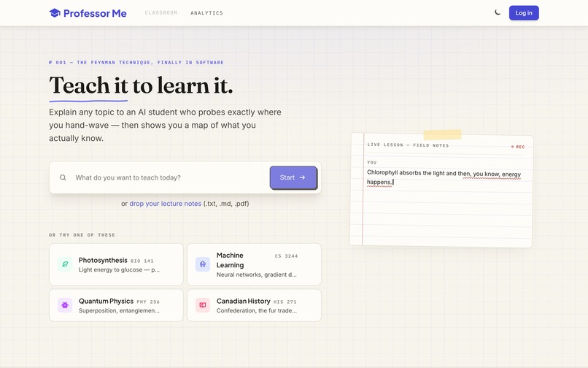Select the Quantum Physics PHY 256 topic card
The width and height of the screenshot is (588, 368).
(116, 305)
